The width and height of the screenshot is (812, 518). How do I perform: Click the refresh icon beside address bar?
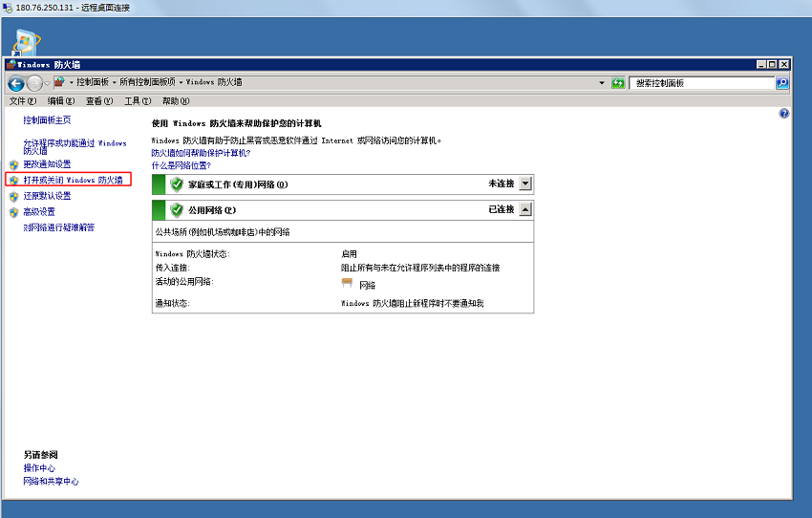click(618, 83)
